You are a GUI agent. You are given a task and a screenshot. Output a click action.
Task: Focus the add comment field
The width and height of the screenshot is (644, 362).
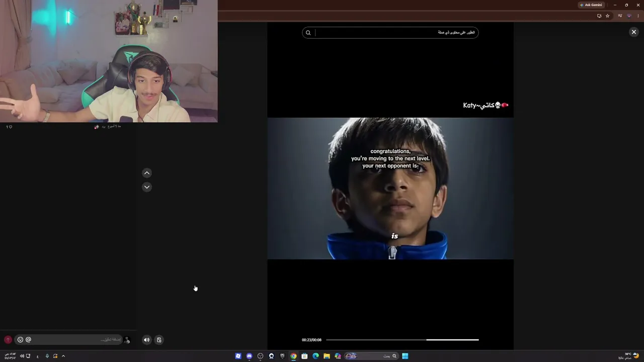[x=68, y=340]
